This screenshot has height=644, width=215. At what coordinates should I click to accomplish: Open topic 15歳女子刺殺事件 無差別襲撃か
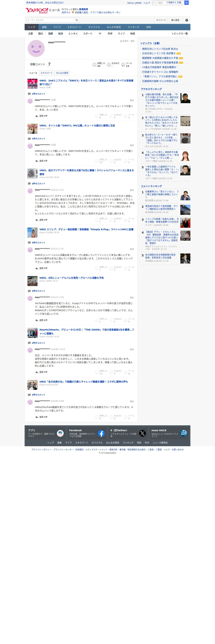click(x=159, y=67)
